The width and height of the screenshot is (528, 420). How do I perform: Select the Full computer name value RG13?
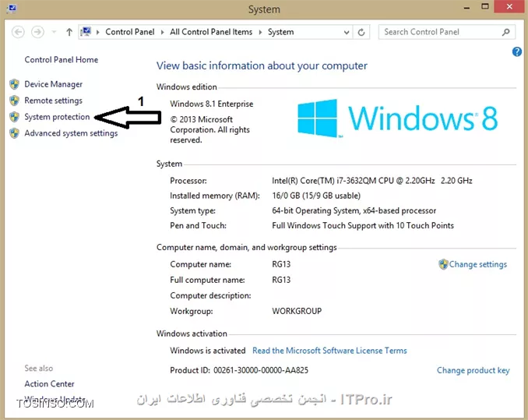[x=281, y=280]
